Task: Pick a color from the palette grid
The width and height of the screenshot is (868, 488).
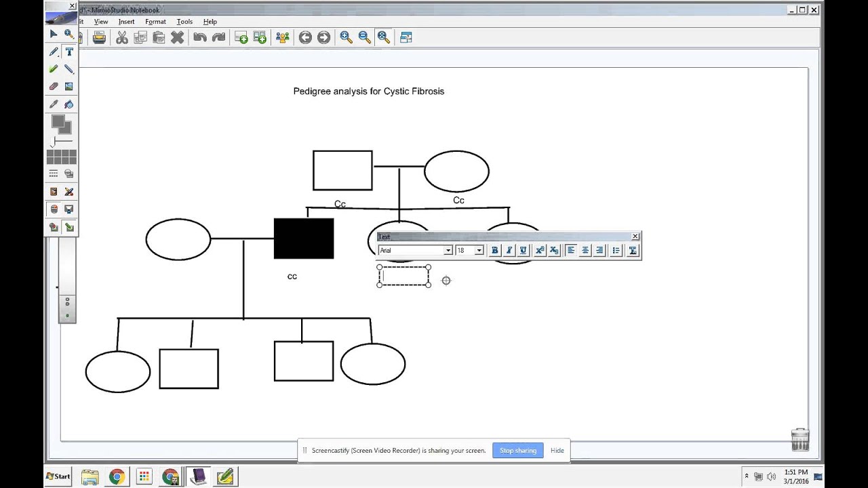Action: [x=62, y=157]
